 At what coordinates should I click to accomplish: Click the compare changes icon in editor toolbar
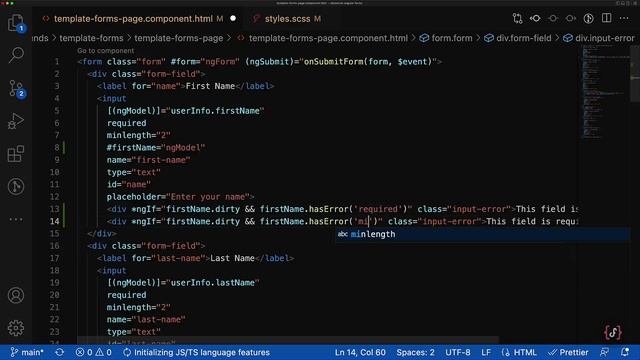coord(518,18)
